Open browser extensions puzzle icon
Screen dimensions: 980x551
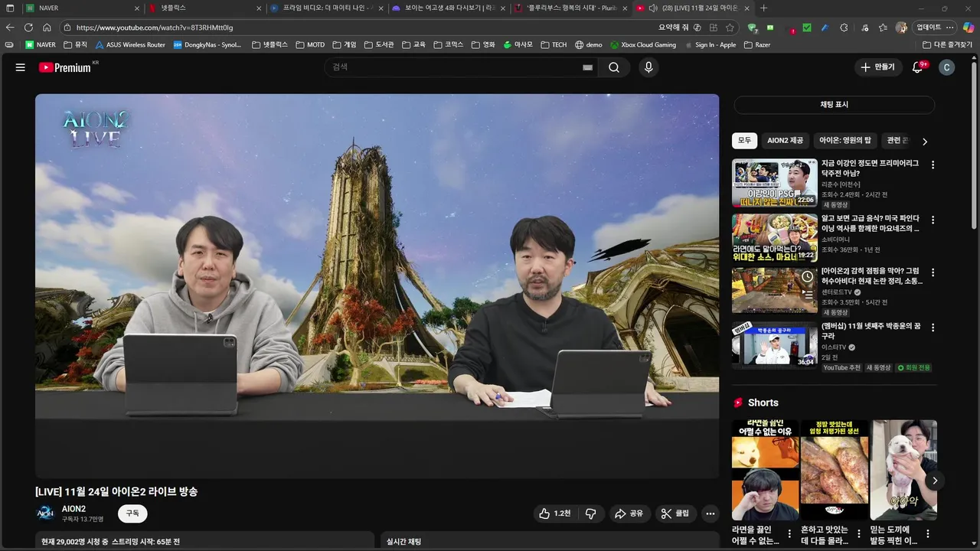pyautogui.click(x=844, y=28)
